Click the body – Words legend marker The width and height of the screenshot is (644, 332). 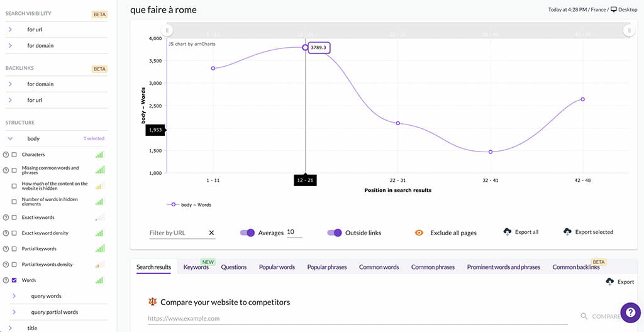(x=173, y=204)
